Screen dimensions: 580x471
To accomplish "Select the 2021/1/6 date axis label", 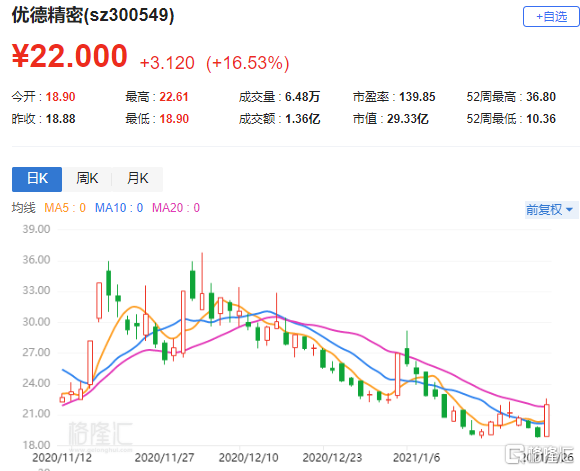I will click(x=417, y=458).
